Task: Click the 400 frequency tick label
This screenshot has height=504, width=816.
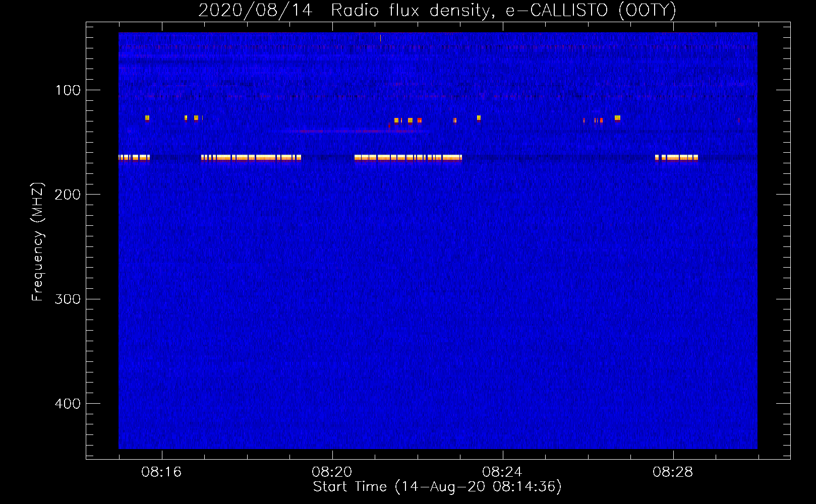Action: click(x=68, y=404)
